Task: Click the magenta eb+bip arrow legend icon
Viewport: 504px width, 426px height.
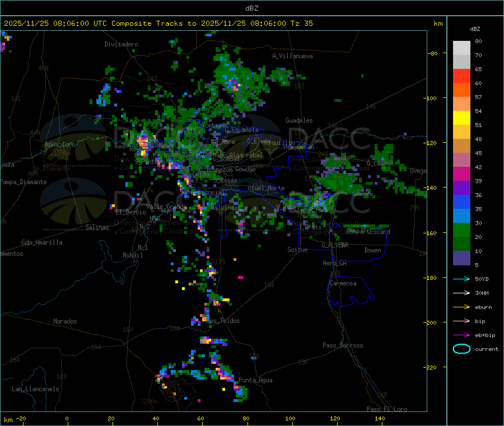Action: 461,335
